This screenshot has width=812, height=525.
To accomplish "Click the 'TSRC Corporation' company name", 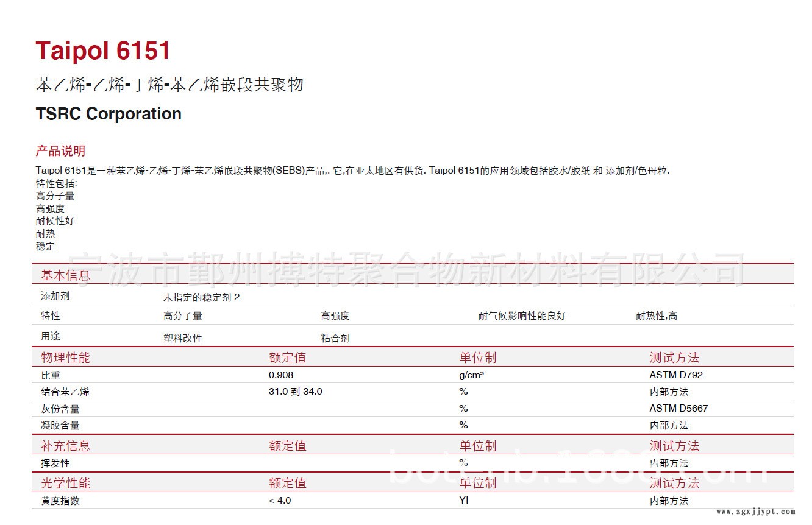I will pyautogui.click(x=109, y=114).
